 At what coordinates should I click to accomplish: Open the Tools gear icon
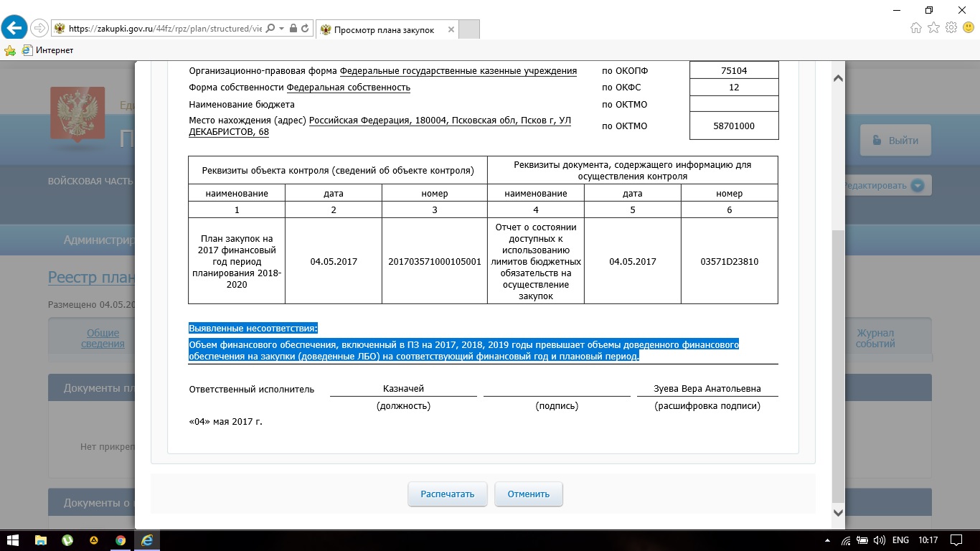click(x=951, y=28)
